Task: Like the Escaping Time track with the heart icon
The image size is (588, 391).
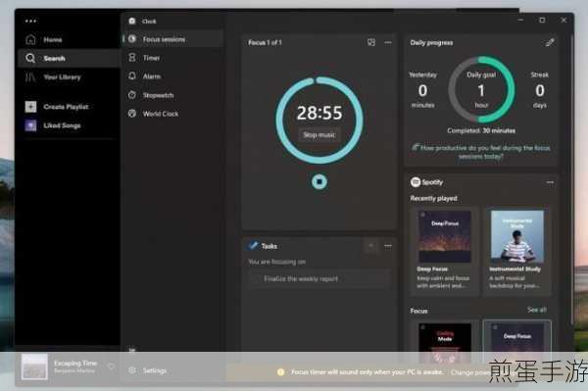Action: (111, 367)
